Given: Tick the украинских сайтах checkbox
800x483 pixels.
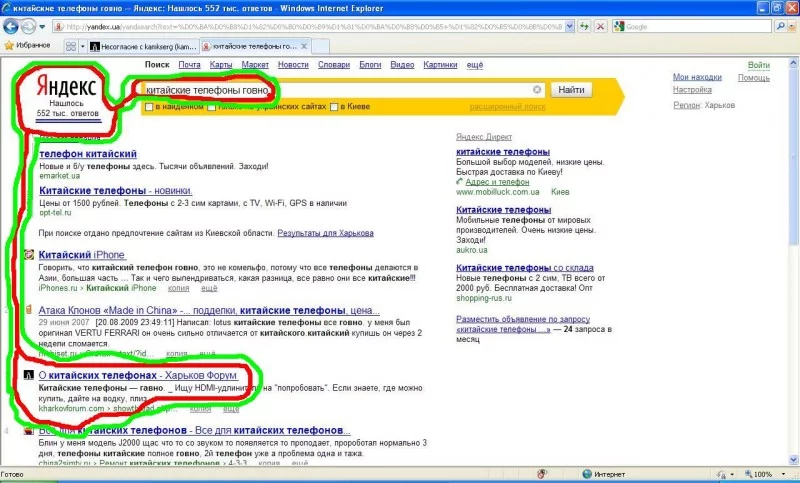Looking at the screenshot, I should click(x=212, y=107).
